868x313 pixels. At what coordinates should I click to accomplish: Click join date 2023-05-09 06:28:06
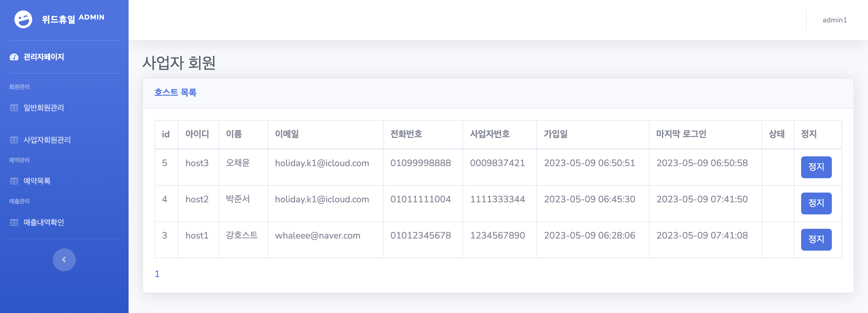tap(589, 235)
